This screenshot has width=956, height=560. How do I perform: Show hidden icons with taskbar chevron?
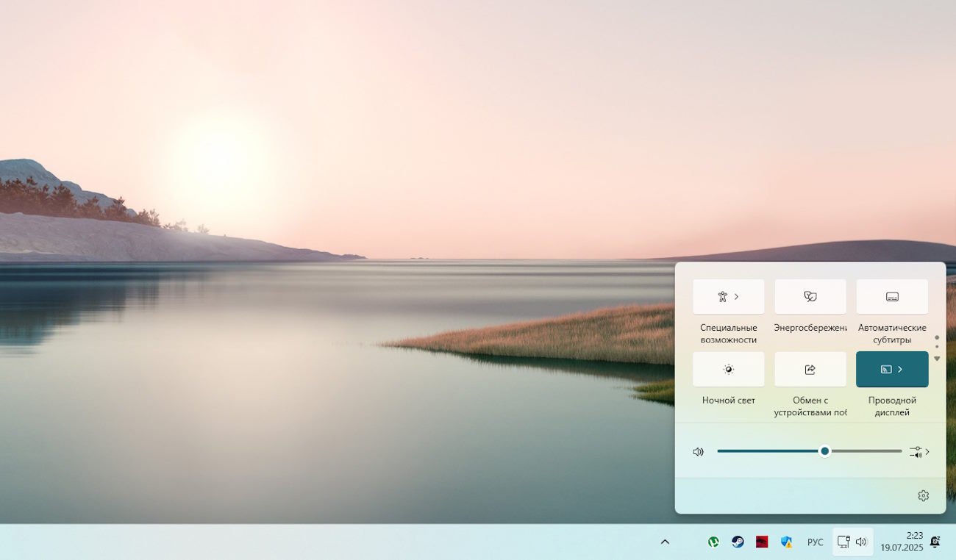pyautogui.click(x=665, y=542)
